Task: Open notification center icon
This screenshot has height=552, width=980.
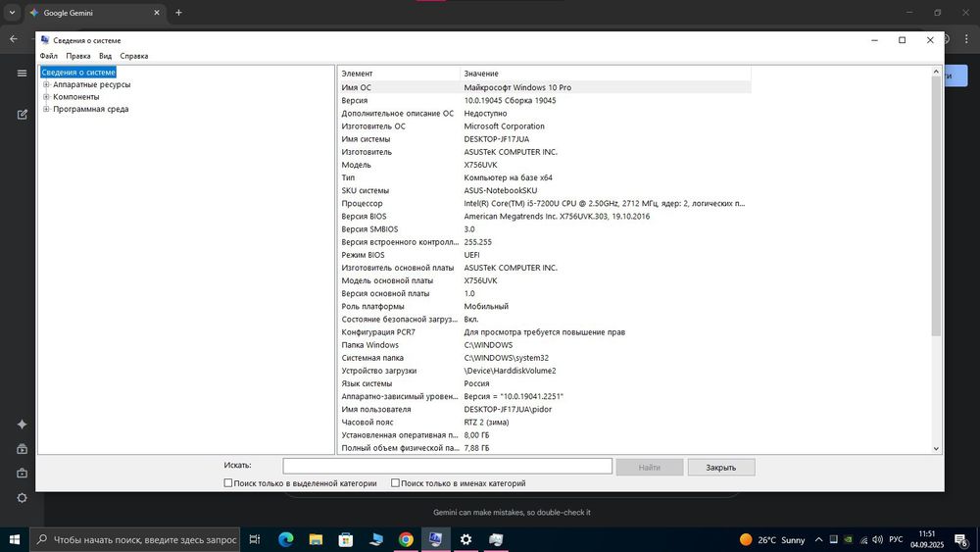Action: coord(960,539)
